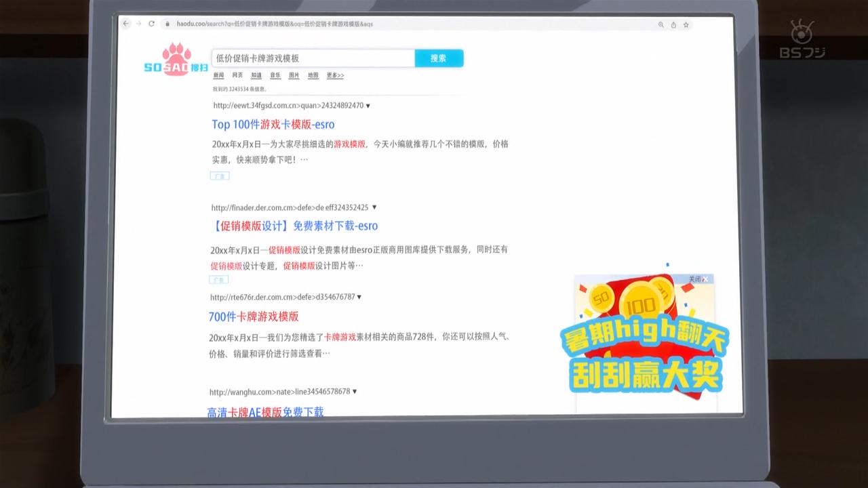Screen dimensions: 868x488
Task: Expand the arrow beside the wanghu.com URL
Action: pos(355,392)
